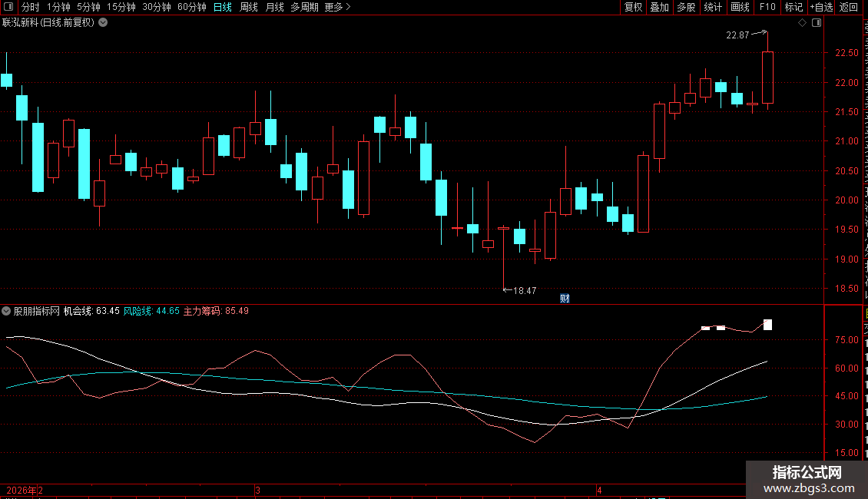868x499 pixels.
Task: Click 返回 to go back
Action: click(x=848, y=7)
